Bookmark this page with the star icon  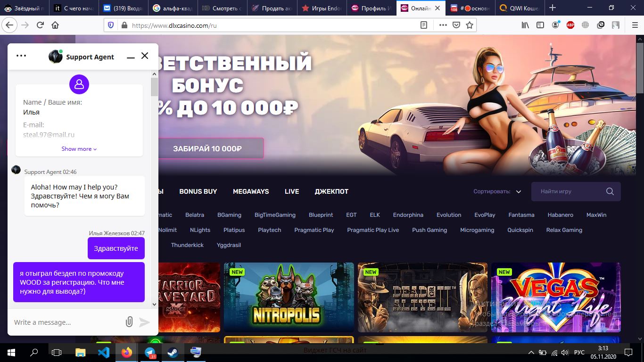pos(469,25)
